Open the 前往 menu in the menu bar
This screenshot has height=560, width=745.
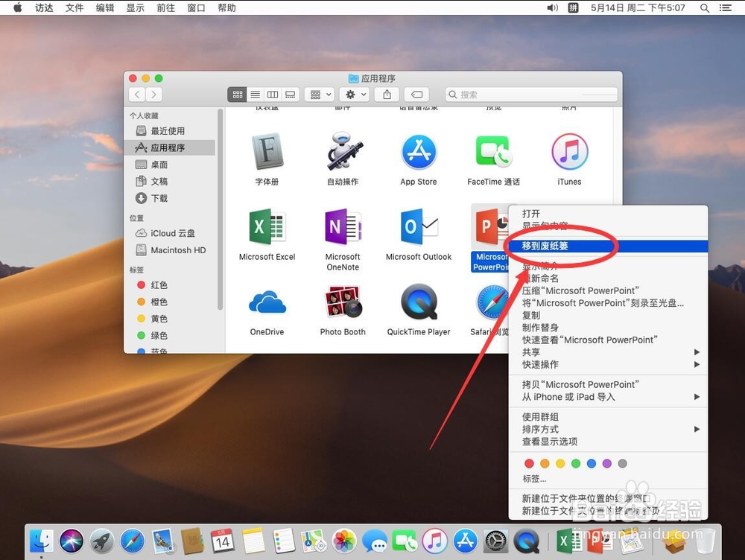[x=166, y=7]
